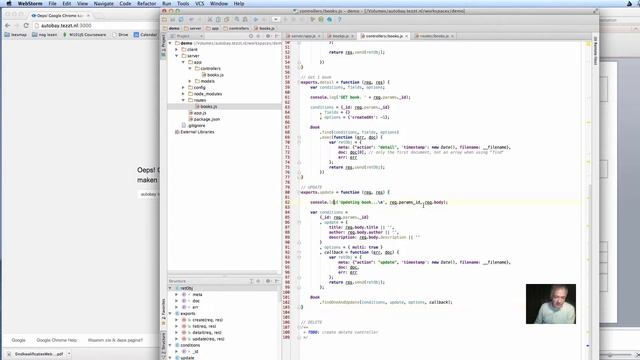Collapse the demo project root folder

(171, 43)
